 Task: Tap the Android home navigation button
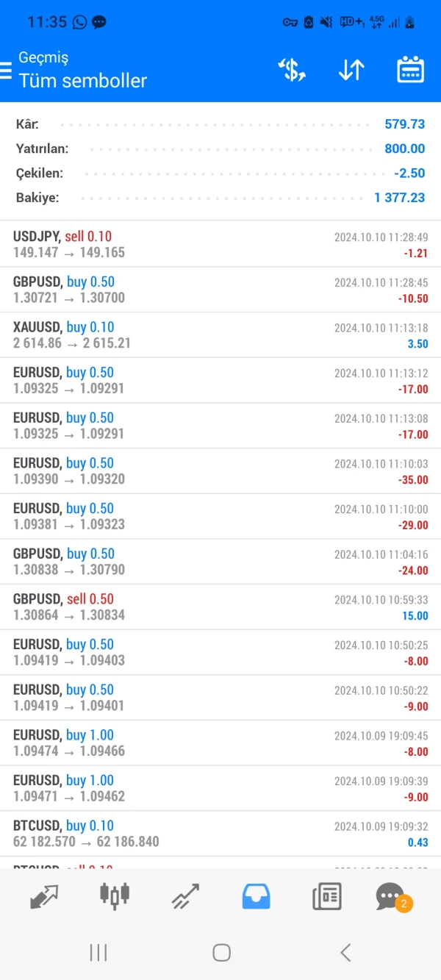coord(221,953)
